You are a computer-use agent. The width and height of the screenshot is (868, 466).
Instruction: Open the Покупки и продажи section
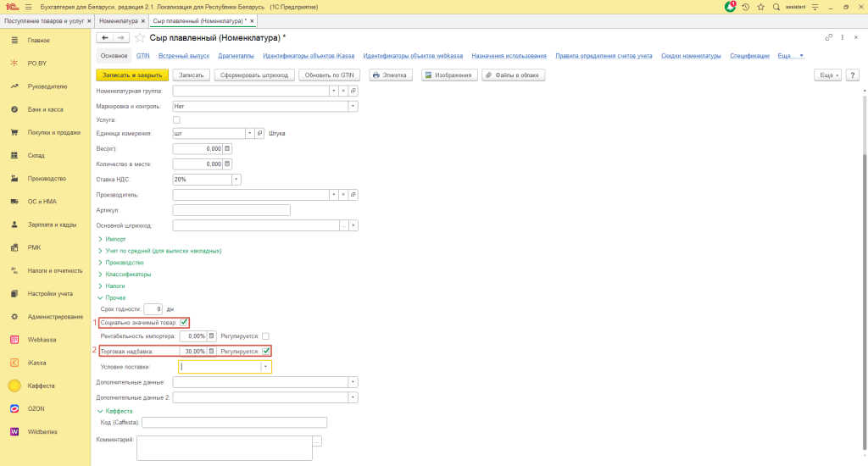[53, 132]
